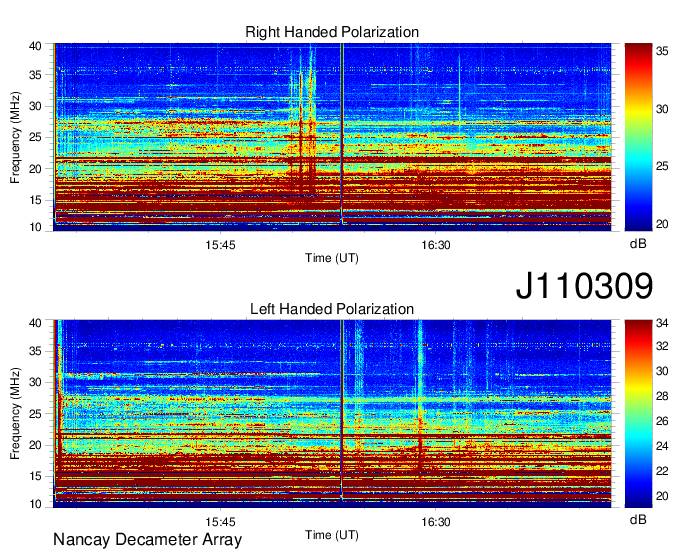Click the 'dB' label under bottom color bar
The height and width of the screenshot is (552, 680).
point(638,520)
